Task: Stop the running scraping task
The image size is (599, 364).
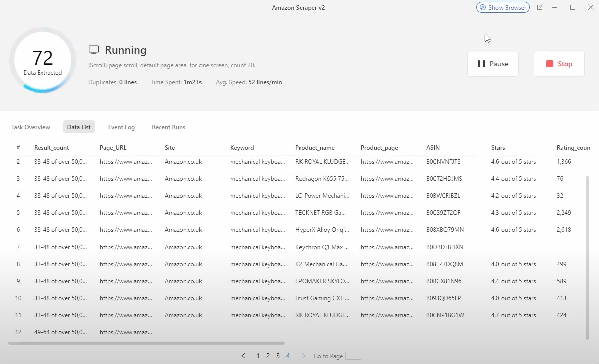Action: 559,64
